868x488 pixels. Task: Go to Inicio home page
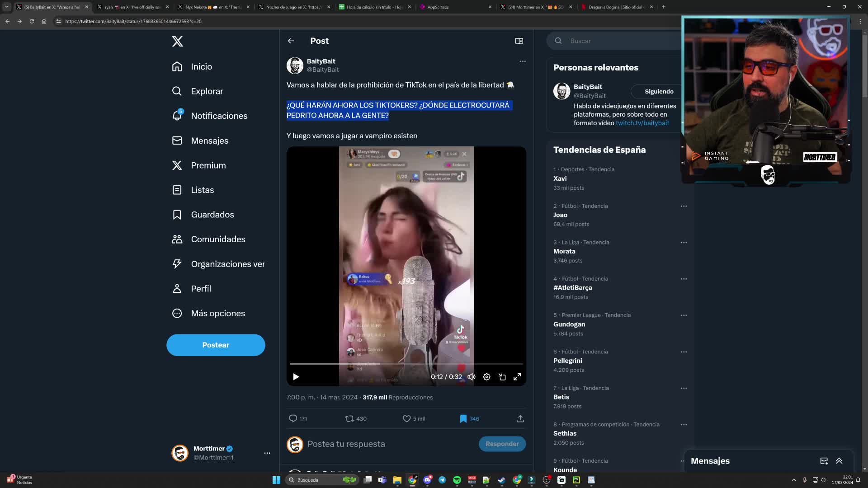click(192, 66)
